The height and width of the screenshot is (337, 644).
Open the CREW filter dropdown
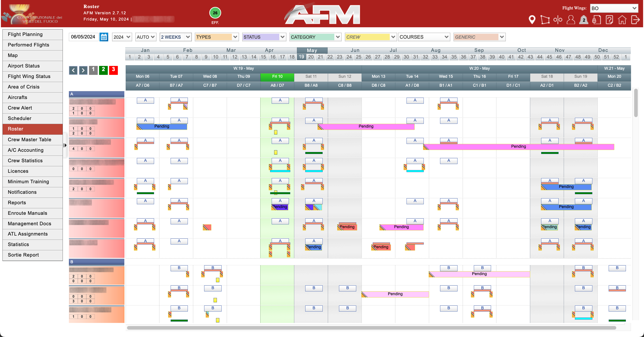371,37
